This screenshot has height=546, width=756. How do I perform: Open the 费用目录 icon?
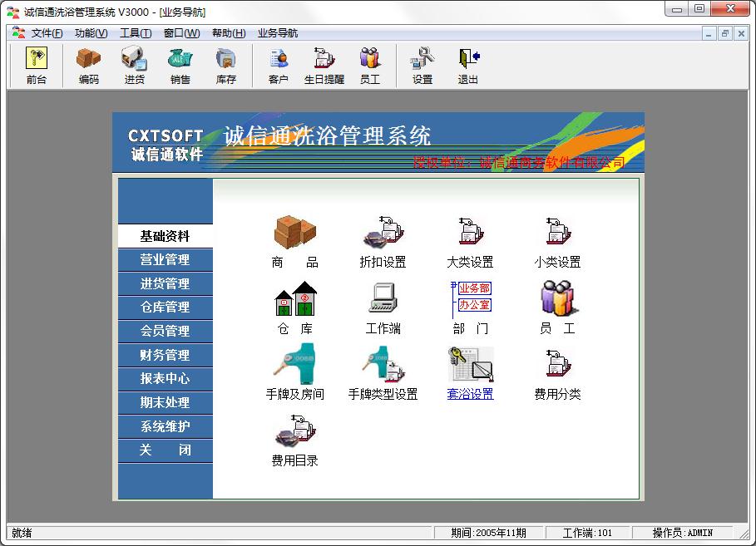(295, 430)
